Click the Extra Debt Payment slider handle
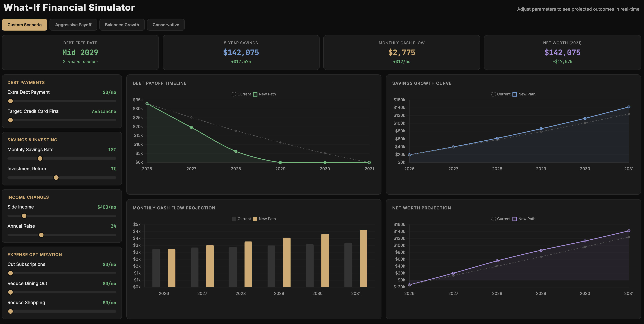 tap(11, 101)
